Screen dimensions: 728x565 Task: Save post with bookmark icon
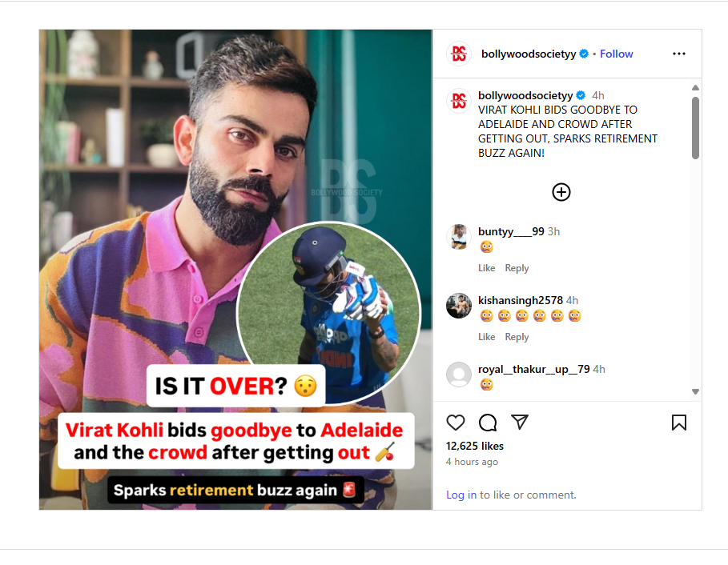point(679,422)
